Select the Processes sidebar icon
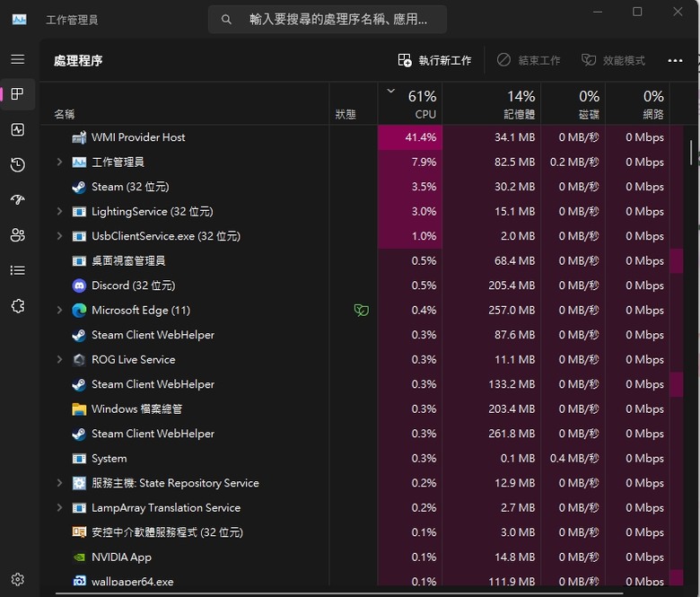The height and width of the screenshot is (597, 700). click(x=17, y=93)
